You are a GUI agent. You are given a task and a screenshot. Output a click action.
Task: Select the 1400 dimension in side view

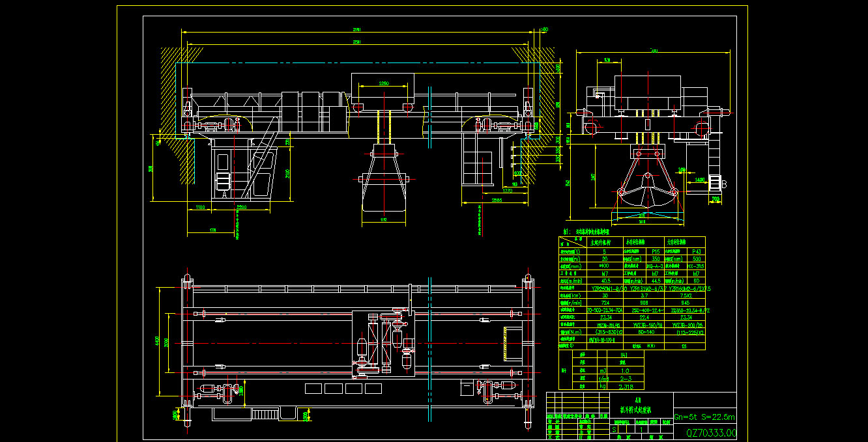pos(699,180)
